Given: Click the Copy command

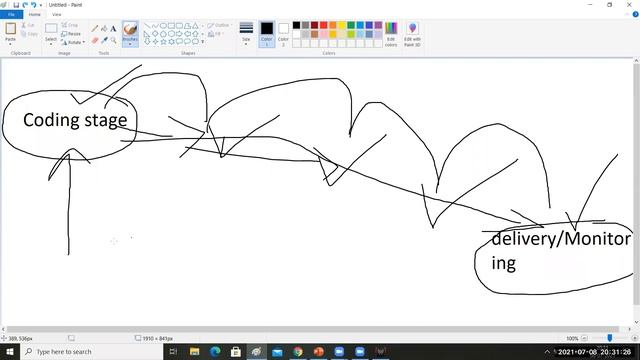Looking at the screenshot, I should pyautogui.click(x=29, y=34).
